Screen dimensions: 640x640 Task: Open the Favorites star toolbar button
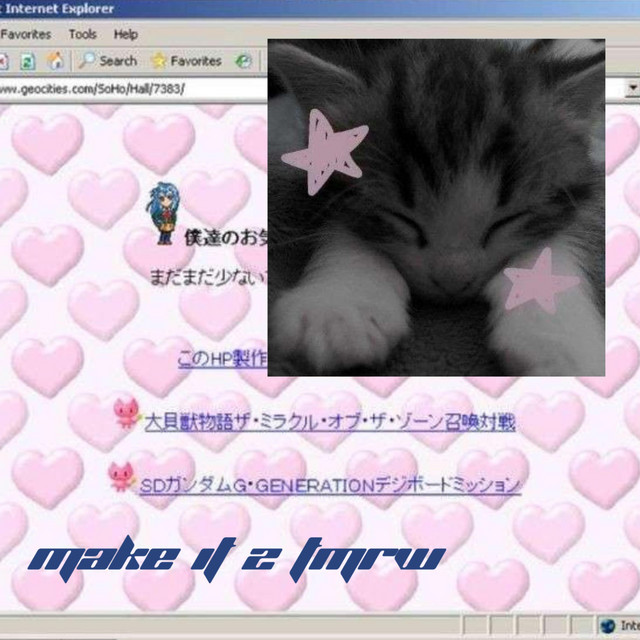(187, 61)
